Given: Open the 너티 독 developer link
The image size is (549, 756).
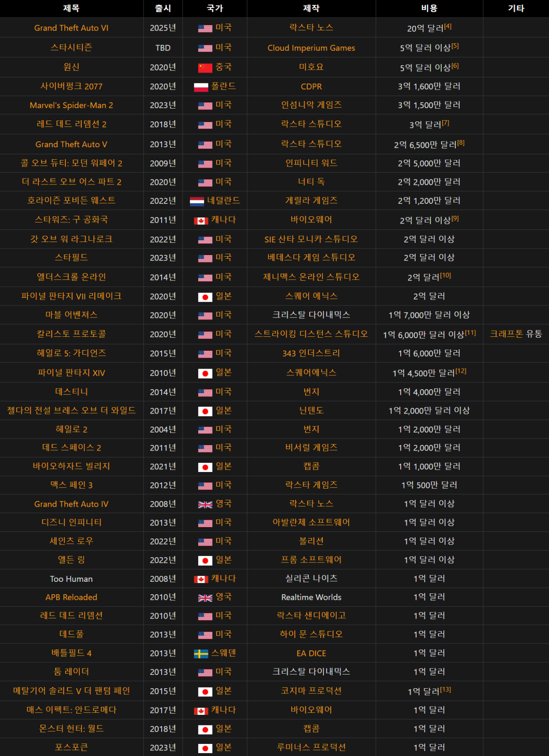Looking at the screenshot, I should pos(311,181).
